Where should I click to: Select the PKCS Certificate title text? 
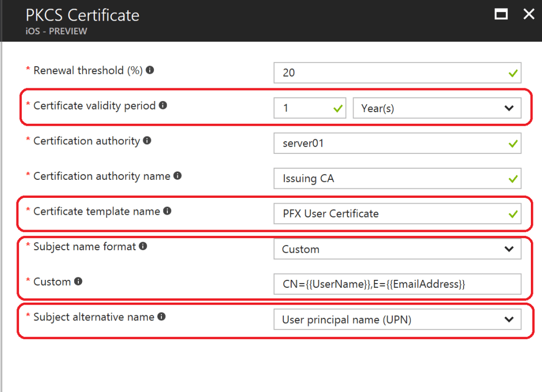(x=82, y=15)
